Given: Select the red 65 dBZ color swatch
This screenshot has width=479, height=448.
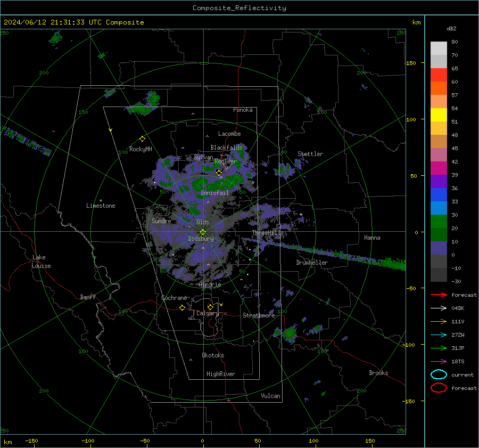Looking at the screenshot, I should [439, 75].
